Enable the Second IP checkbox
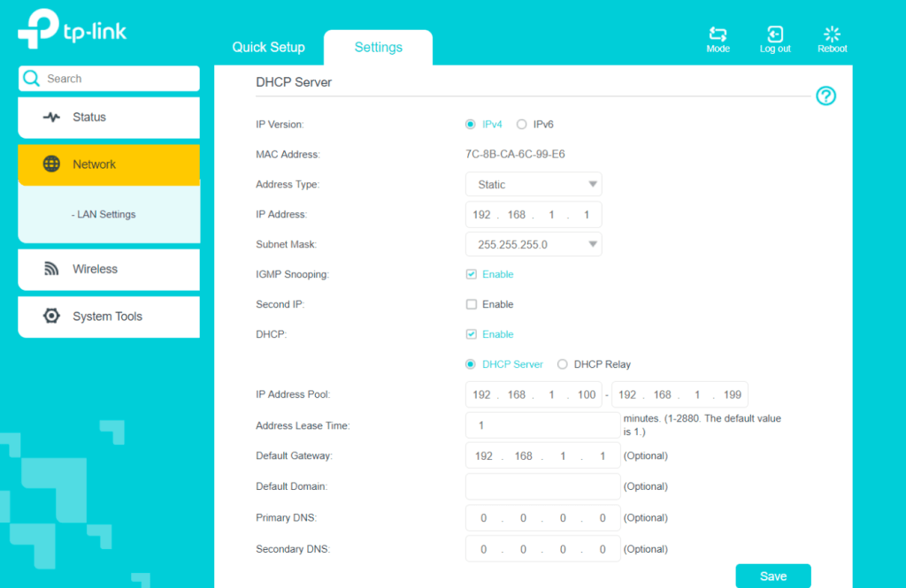Image resolution: width=906 pixels, height=588 pixels. tap(472, 304)
